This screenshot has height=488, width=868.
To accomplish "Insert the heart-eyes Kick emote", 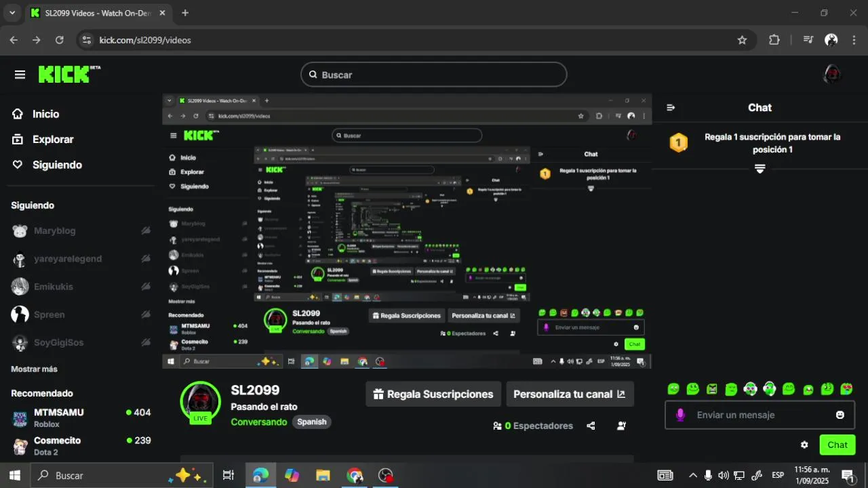I will tap(846, 389).
